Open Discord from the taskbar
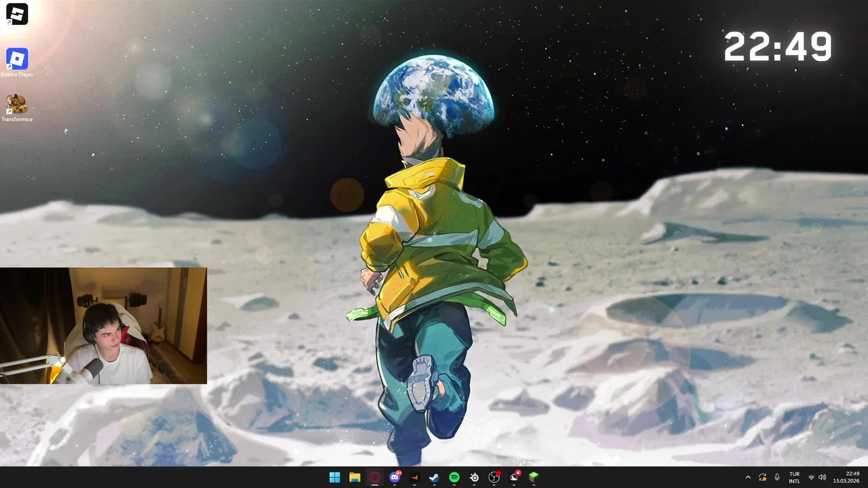Image resolution: width=868 pixels, height=488 pixels. pyautogui.click(x=395, y=477)
